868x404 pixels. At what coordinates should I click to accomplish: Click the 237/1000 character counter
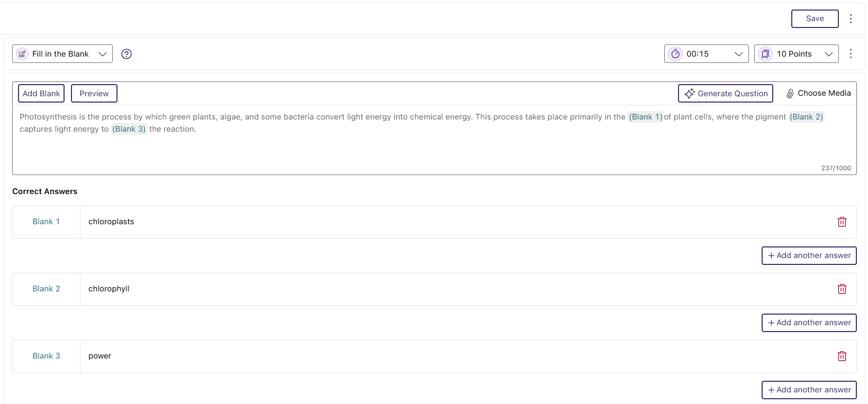[x=836, y=168]
